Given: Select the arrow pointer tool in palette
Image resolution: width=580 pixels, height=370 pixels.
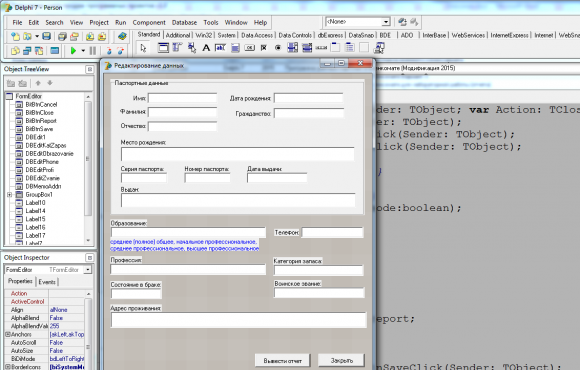Looking at the screenshot, I should (x=144, y=48).
